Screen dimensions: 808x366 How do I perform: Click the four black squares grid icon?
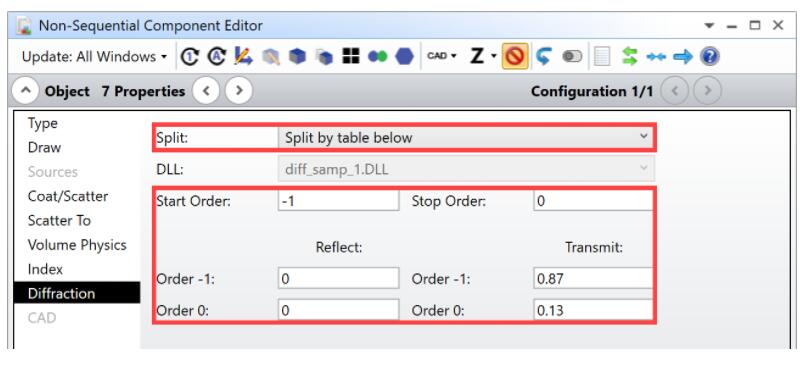[x=350, y=56]
